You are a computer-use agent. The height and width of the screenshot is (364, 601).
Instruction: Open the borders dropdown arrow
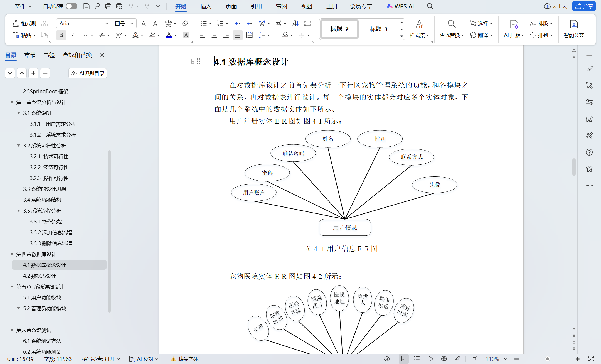(x=309, y=35)
